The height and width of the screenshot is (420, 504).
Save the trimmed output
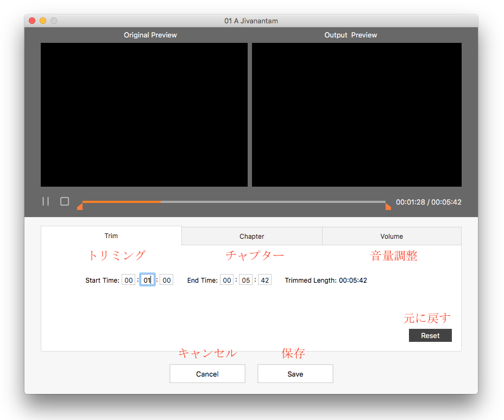pos(295,374)
